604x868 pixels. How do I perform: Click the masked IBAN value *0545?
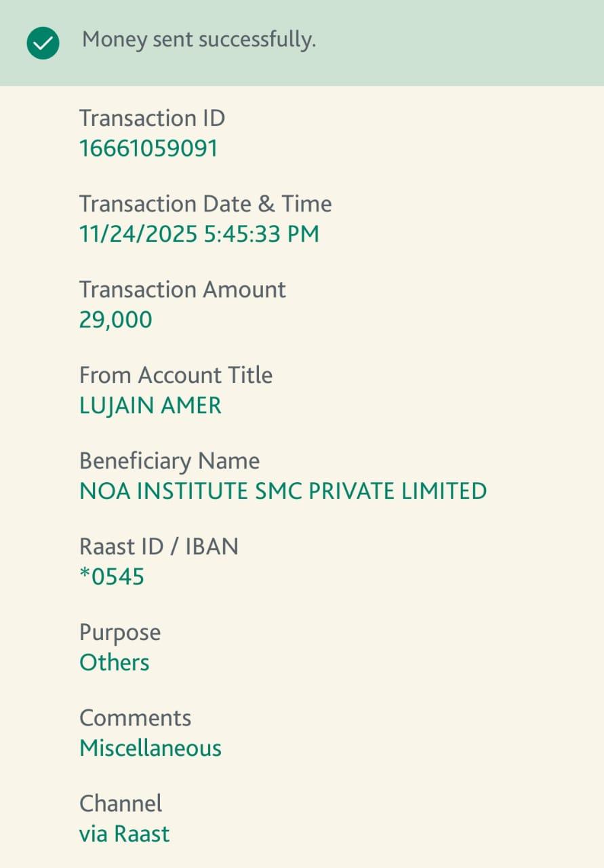pos(112,577)
